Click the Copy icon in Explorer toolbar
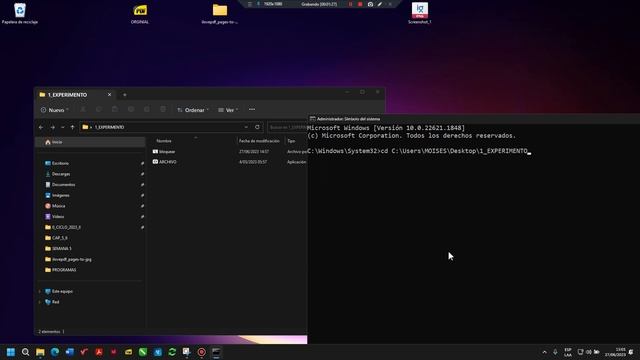Viewport: 640px width, 360px height. (x=99, y=109)
